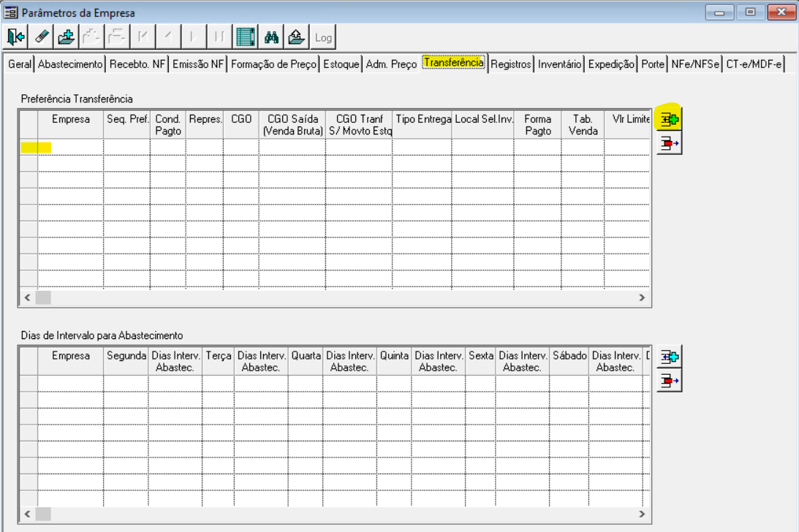Open the Adm. Preço tab
Viewport: 799px width, 532px height.
click(x=391, y=64)
